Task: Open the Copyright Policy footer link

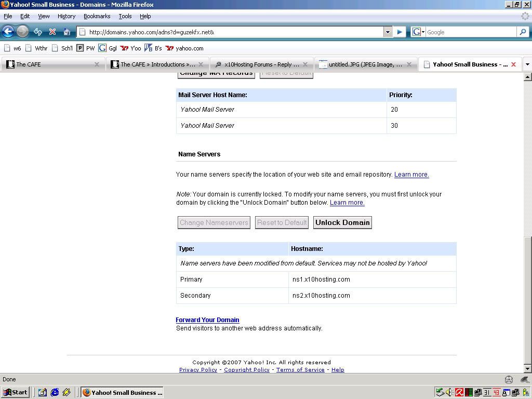Action: tap(247, 370)
